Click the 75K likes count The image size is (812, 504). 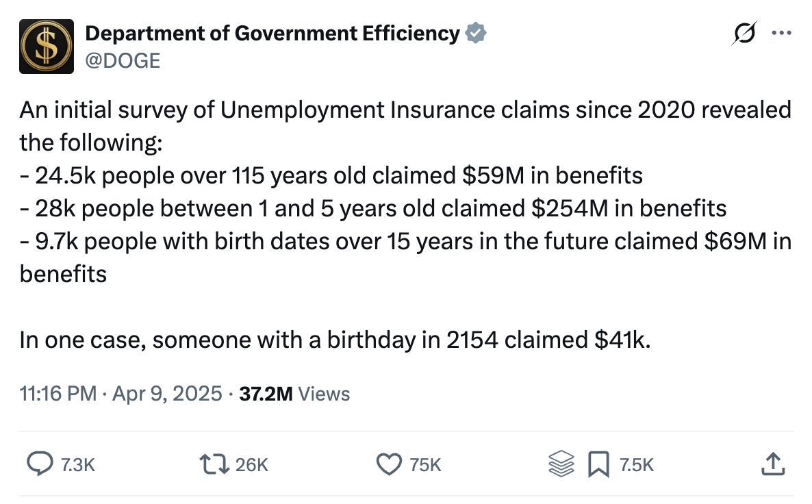coord(425,466)
